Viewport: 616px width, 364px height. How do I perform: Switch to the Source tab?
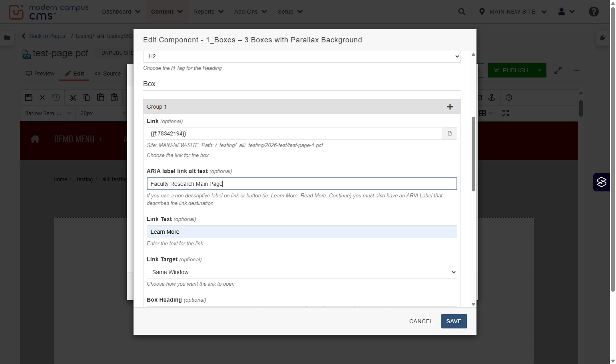[108, 74]
